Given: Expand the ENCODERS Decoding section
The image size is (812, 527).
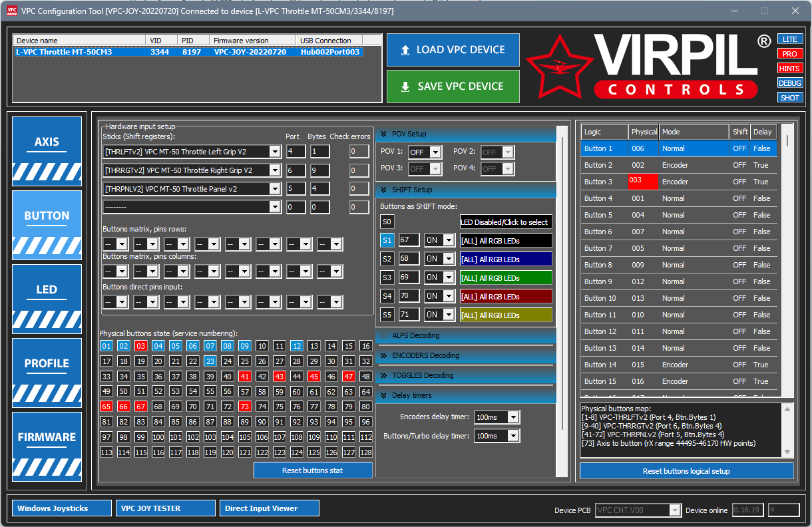Looking at the screenshot, I should tap(465, 356).
